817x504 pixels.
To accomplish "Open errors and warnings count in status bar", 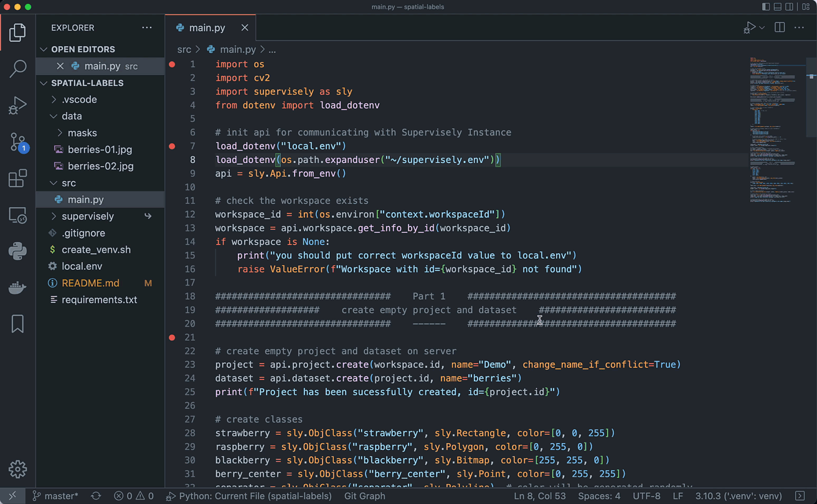I will click(134, 496).
